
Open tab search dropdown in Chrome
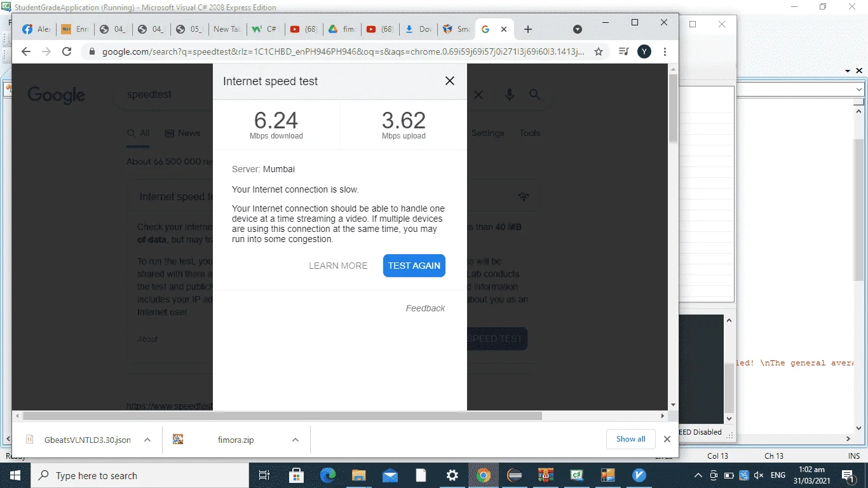(578, 29)
